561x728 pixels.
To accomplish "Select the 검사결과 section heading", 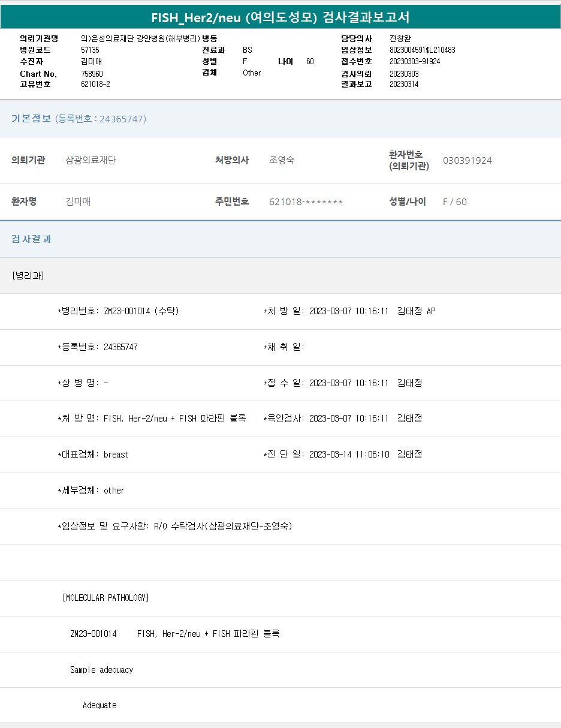I will (x=31, y=239).
